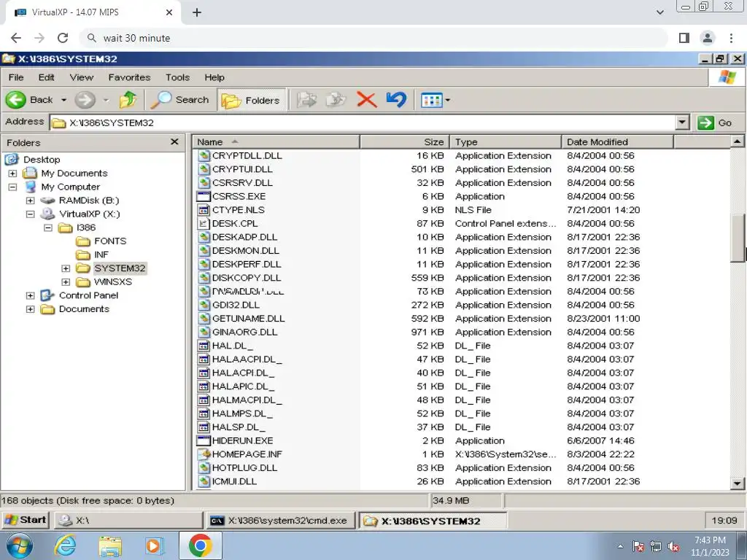
Task: Click the Move To folder icon
Action: tap(306, 100)
